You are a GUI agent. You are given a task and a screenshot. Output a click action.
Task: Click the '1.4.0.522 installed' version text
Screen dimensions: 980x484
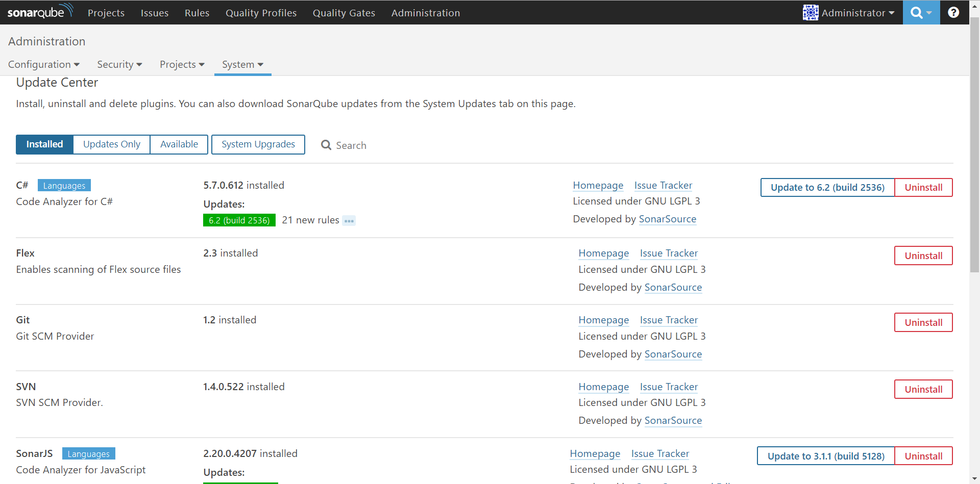[244, 387]
